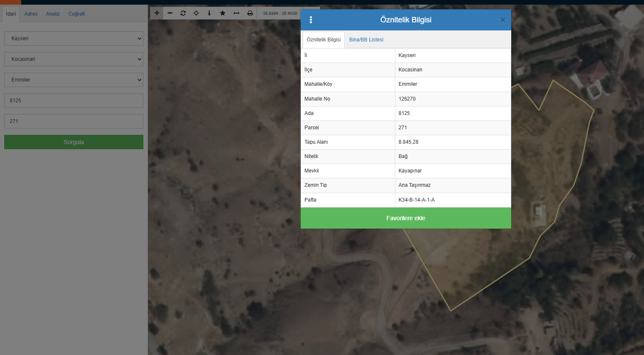Switch to the Analiz tab
Screen dimensions: 644x355
coord(53,14)
